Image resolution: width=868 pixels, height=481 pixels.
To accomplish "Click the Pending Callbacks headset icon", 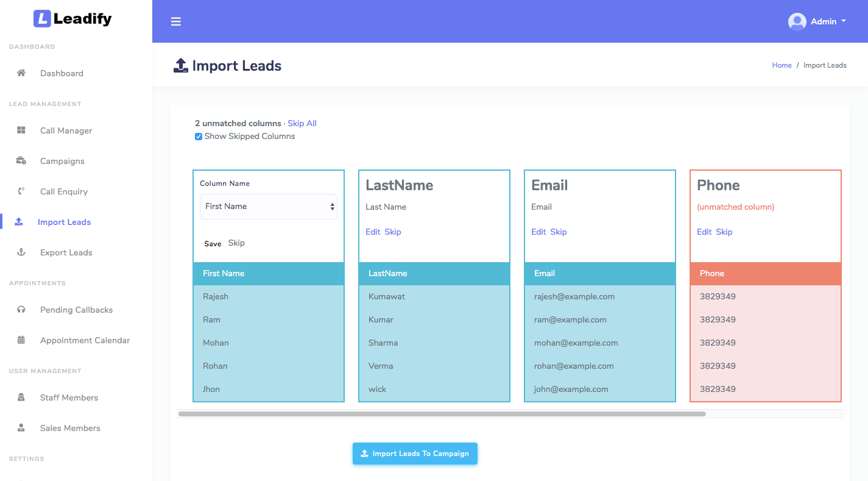I will pyautogui.click(x=21, y=309).
